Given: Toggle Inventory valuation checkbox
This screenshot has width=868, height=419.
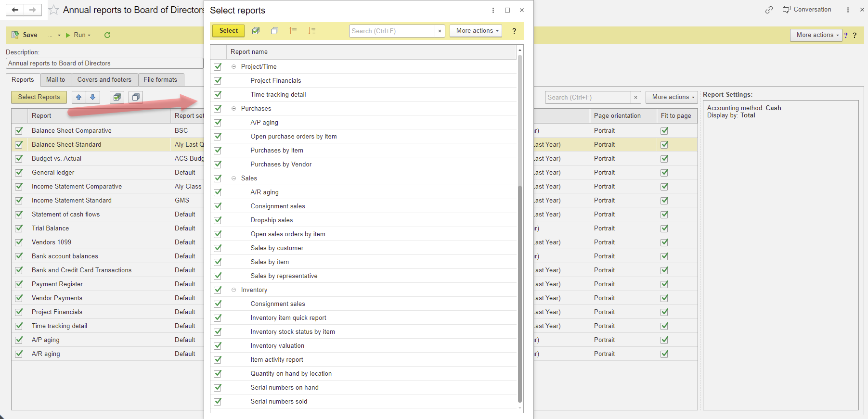Looking at the screenshot, I should coord(218,345).
